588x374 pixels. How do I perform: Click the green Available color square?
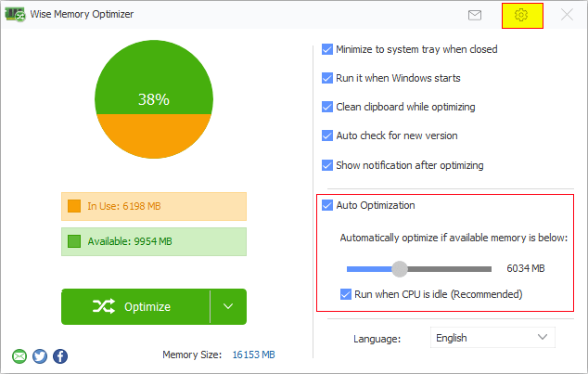click(74, 241)
